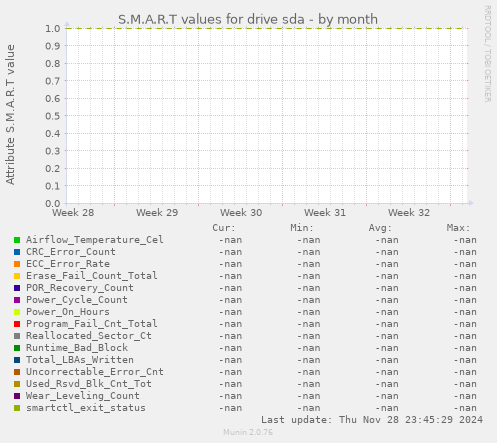The width and height of the screenshot is (497, 443).
Task: Click the Runtime_Bad_Block dark green swatch
Action: coord(17,348)
